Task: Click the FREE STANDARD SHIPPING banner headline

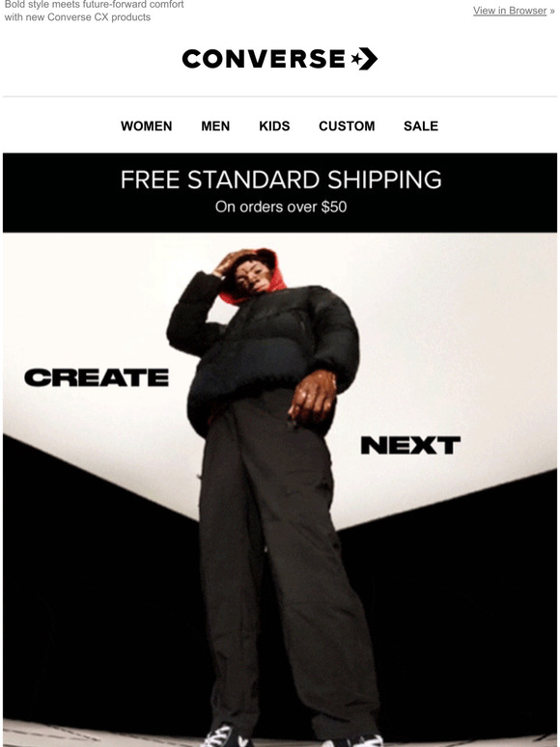Action: pyautogui.click(x=281, y=180)
